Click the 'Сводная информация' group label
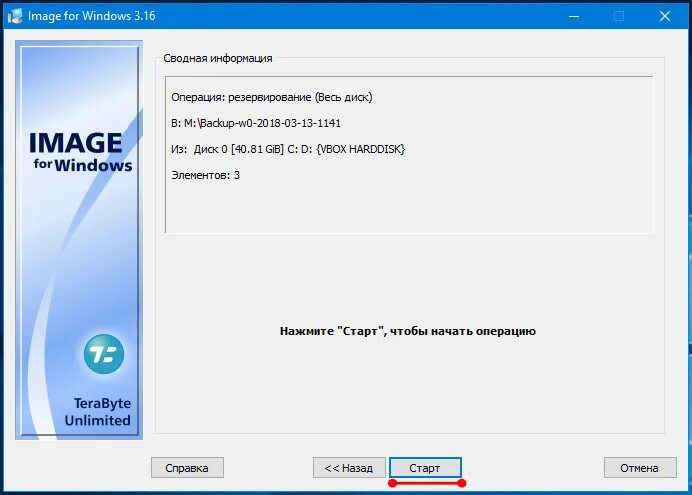 [218, 58]
